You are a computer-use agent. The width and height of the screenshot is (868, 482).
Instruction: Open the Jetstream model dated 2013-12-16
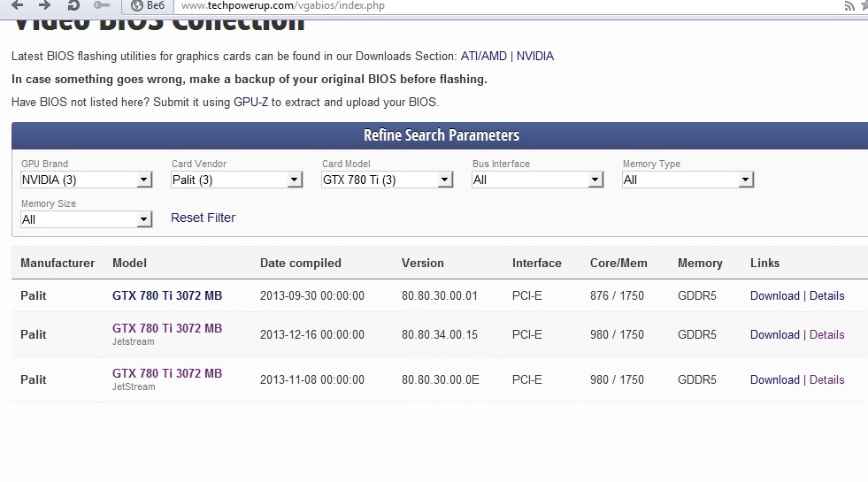click(167, 328)
